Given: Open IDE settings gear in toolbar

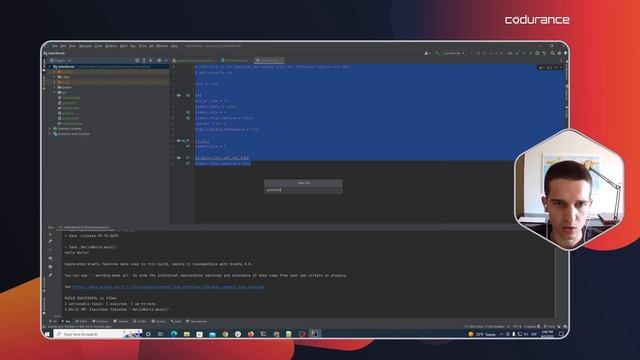Looking at the screenshot, I should [559, 53].
